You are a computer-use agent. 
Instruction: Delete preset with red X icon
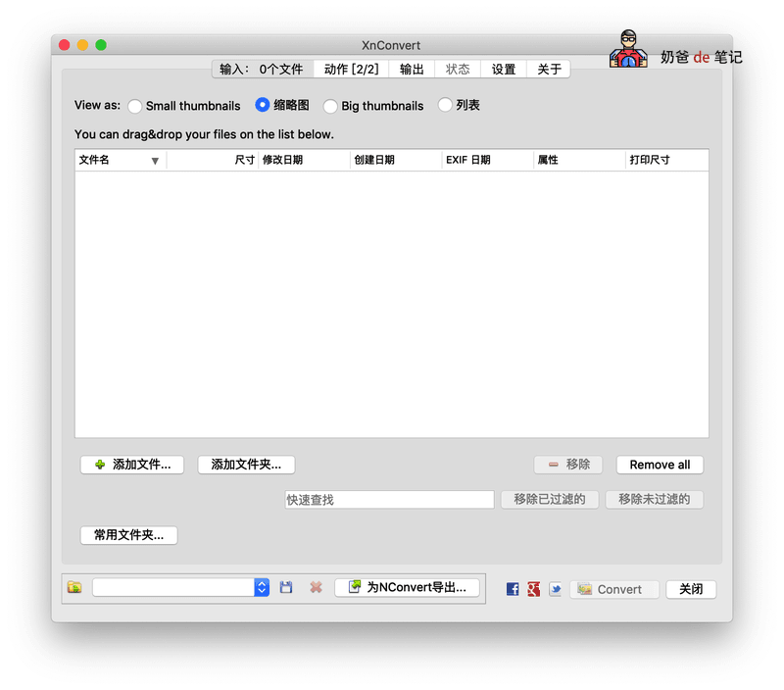coord(316,587)
